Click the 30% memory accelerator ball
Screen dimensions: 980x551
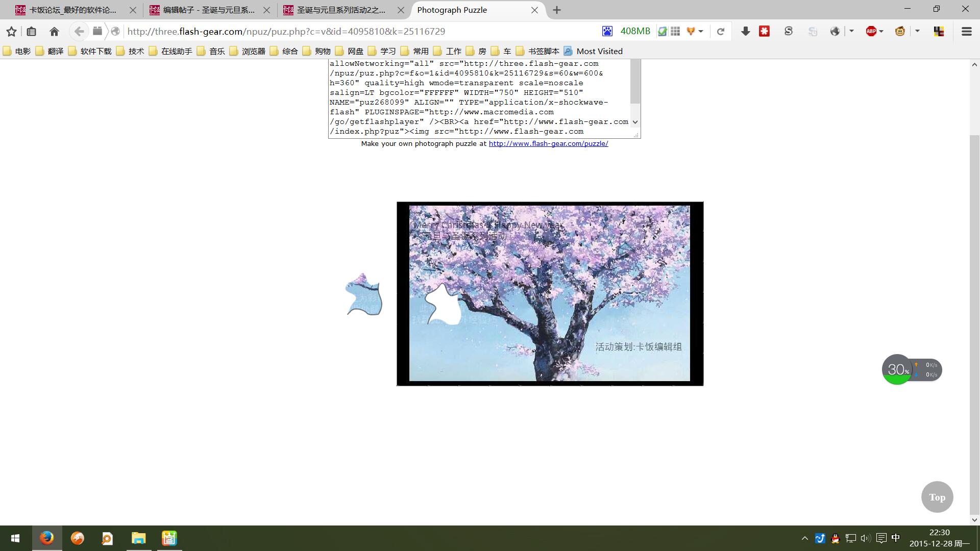[897, 369]
